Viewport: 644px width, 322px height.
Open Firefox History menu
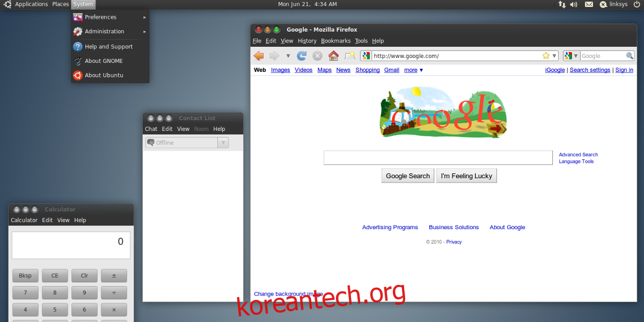click(x=307, y=41)
